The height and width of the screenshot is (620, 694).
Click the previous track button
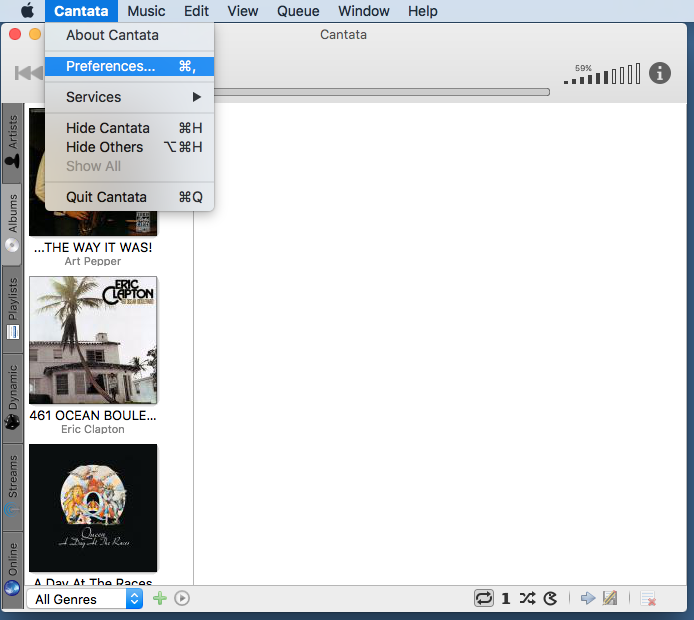tap(28, 73)
